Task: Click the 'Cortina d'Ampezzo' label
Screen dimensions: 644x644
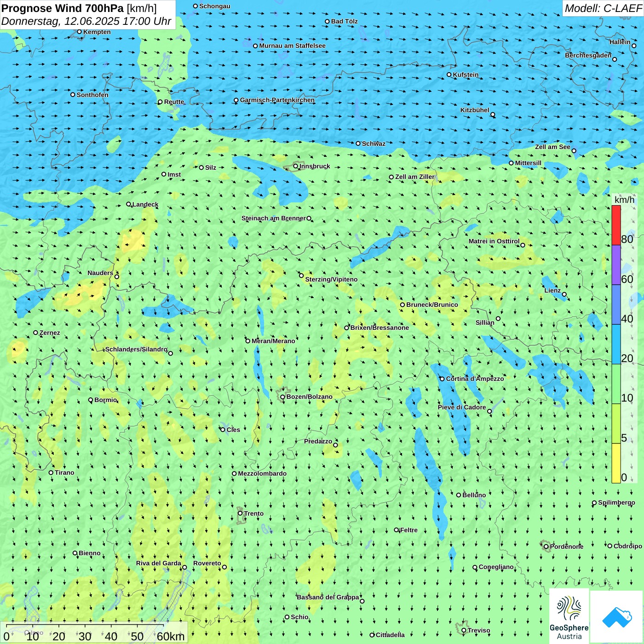Action: [475, 379]
